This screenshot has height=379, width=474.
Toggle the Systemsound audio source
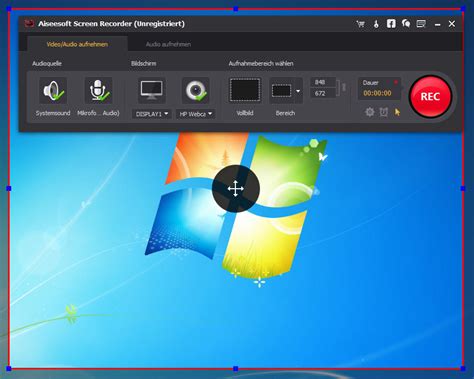coord(53,91)
